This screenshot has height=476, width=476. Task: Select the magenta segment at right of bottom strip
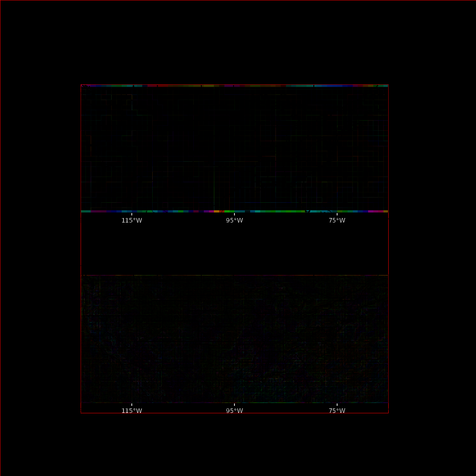(x=375, y=211)
